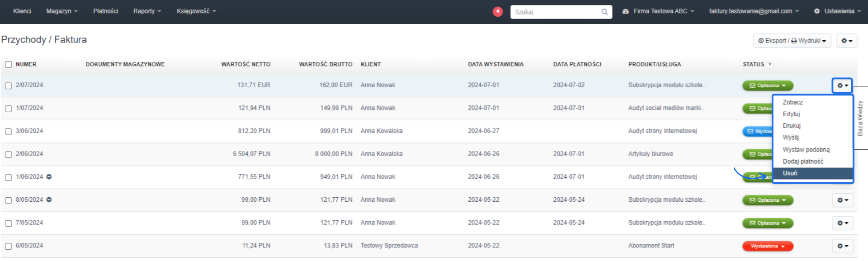Open gear menu for invoice 8/05/2024

coord(842,200)
